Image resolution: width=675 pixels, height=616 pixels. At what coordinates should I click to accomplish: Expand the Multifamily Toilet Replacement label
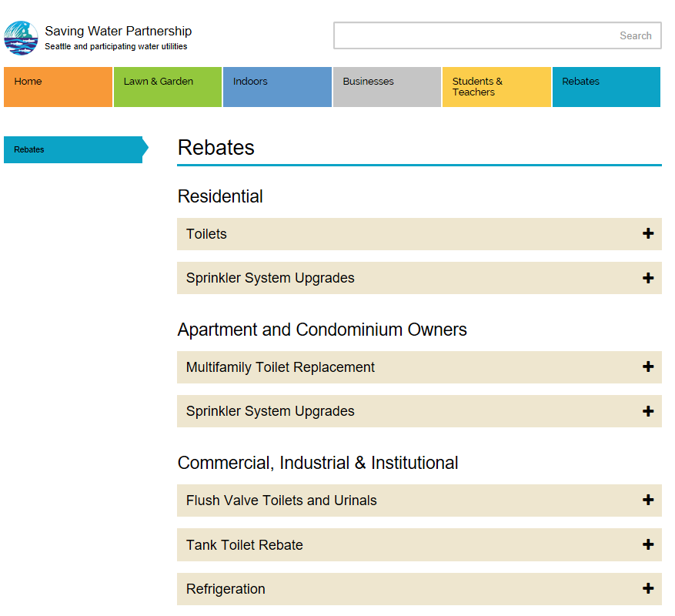coord(280,367)
